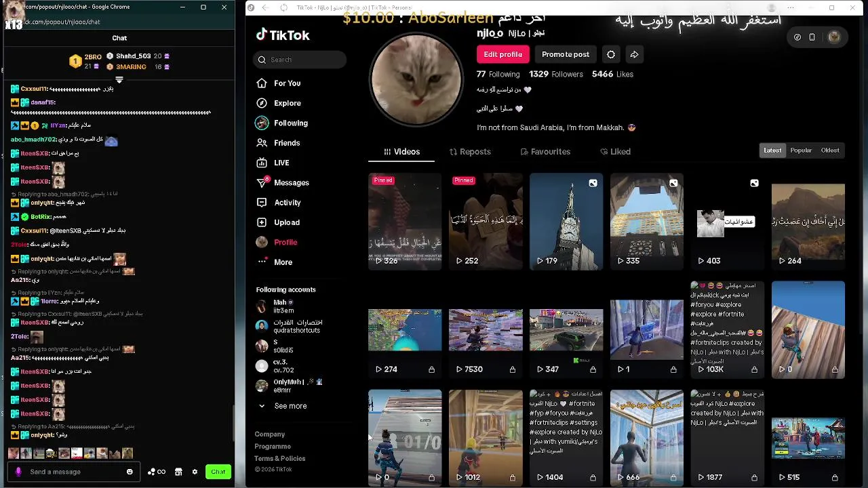Click the purple microphone icon in chat
Screen dimensions: 868x488
(x=18, y=472)
